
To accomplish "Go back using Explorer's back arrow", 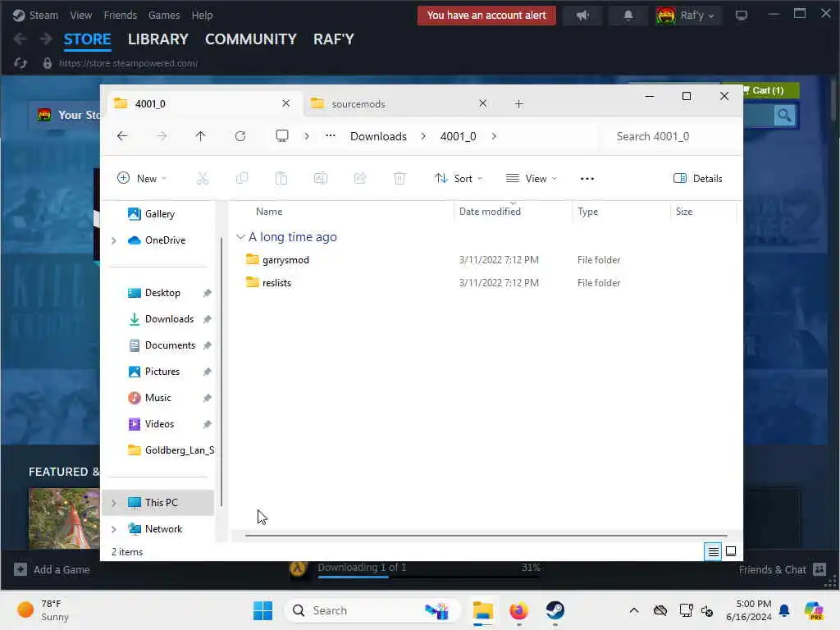I will 122,136.
